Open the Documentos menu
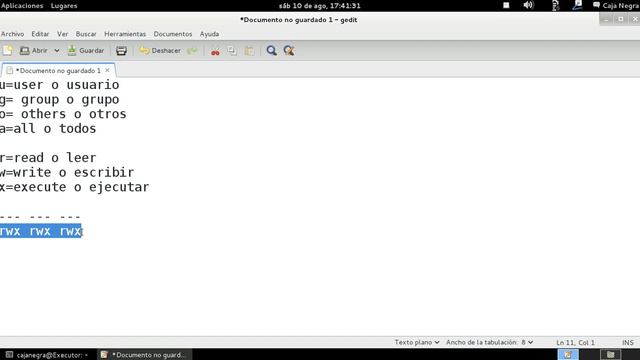Screen dimensions: 640x360 point(173,34)
